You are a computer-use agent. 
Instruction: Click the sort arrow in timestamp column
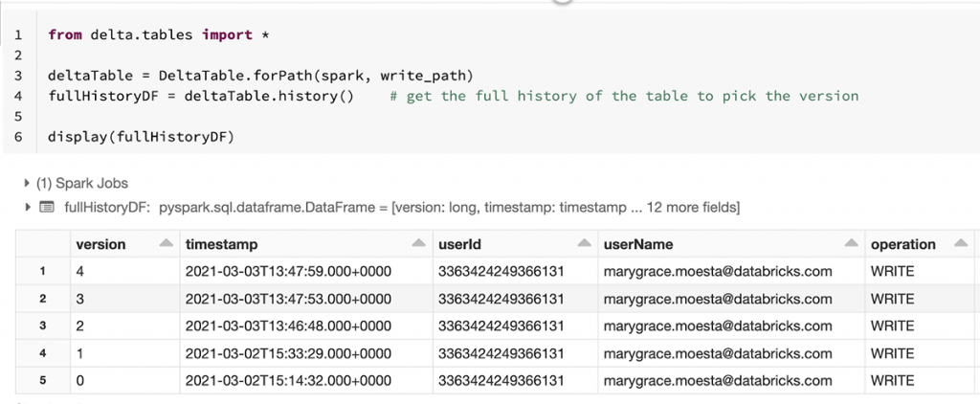pyautogui.click(x=417, y=244)
